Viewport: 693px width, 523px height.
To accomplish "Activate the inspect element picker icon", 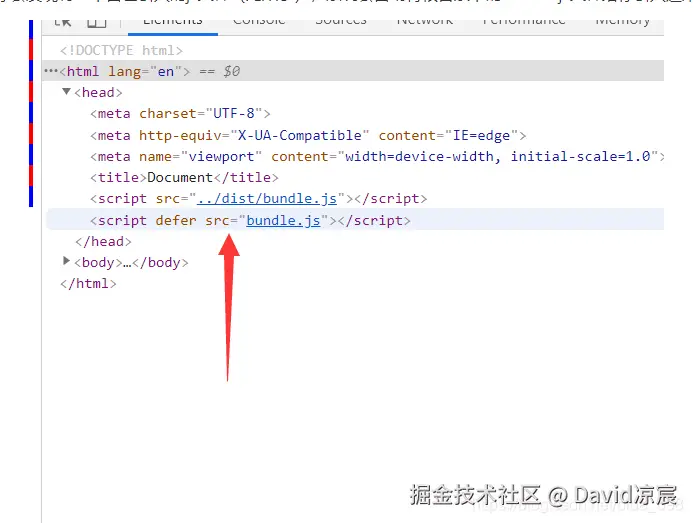I will tap(63, 23).
